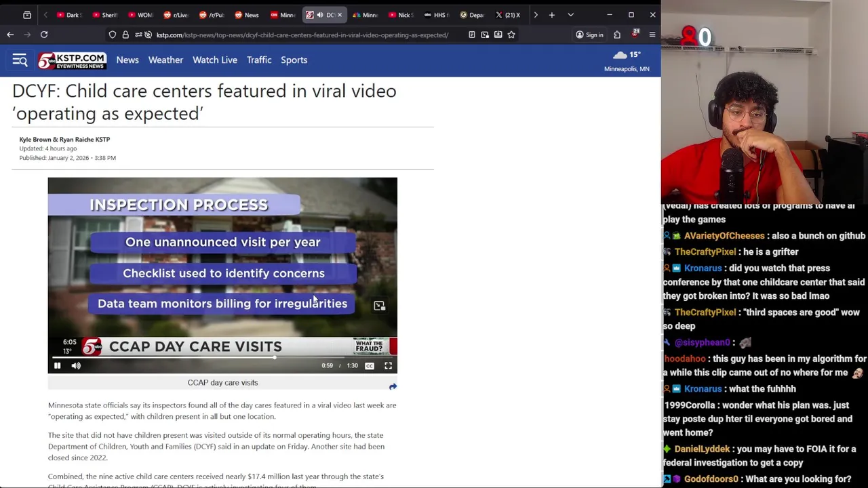This screenshot has width=868, height=488.
Task: Open the Traffic section in KSTP navigation
Action: (259, 60)
